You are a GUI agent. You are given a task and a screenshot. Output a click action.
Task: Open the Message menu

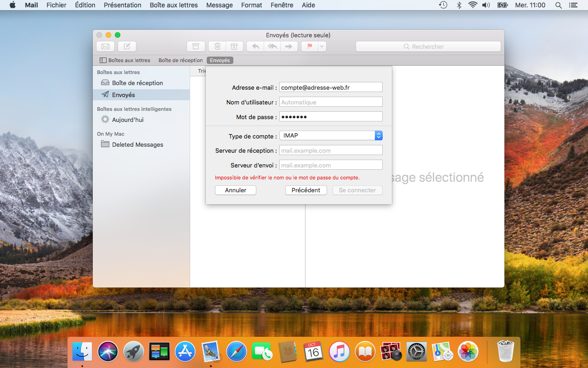pyautogui.click(x=220, y=5)
